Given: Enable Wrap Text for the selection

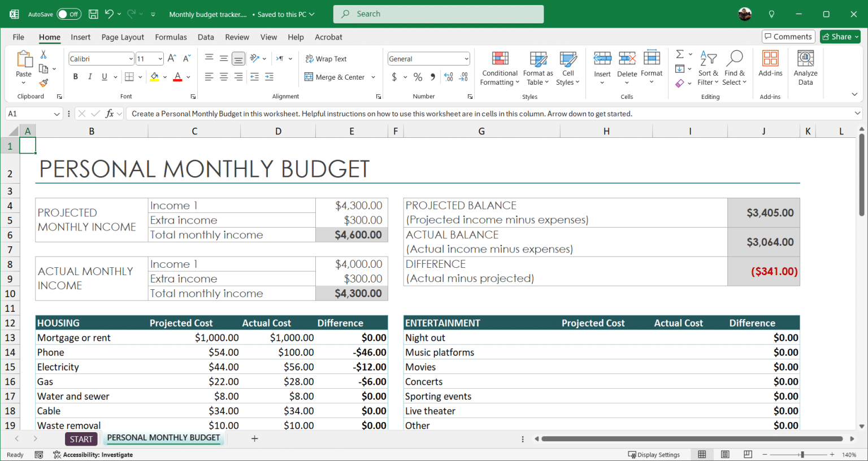Looking at the screenshot, I should pos(326,58).
